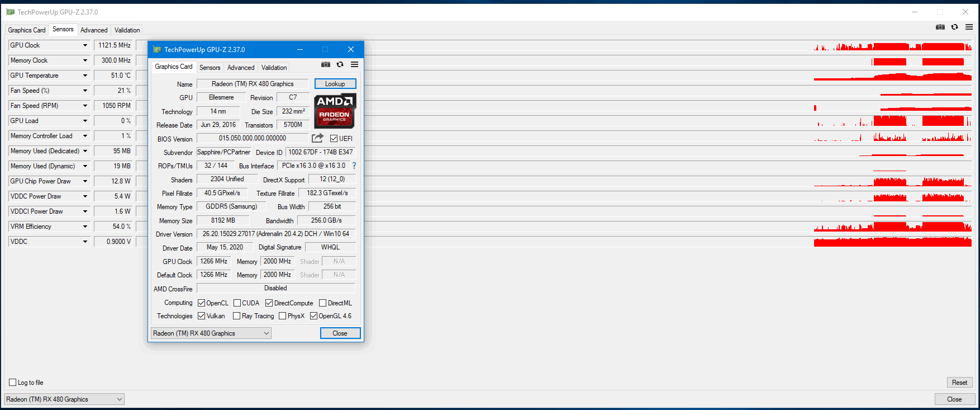The image size is (980, 410).
Task: Click the refresh icon in the Sensors window toolbar
Action: [x=954, y=27]
